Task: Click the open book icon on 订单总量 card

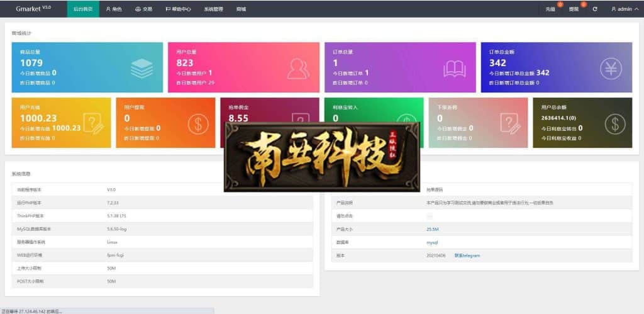Action: coord(455,69)
